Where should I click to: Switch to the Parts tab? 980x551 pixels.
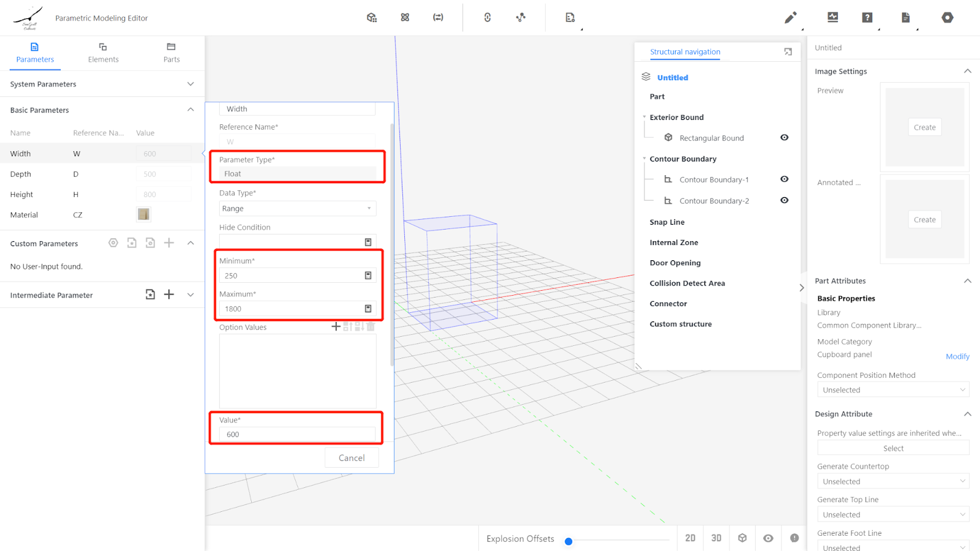click(x=171, y=53)
